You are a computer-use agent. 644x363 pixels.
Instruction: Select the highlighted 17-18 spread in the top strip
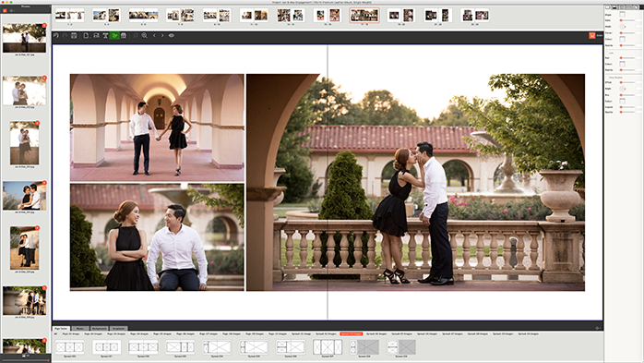pos(364,16)
